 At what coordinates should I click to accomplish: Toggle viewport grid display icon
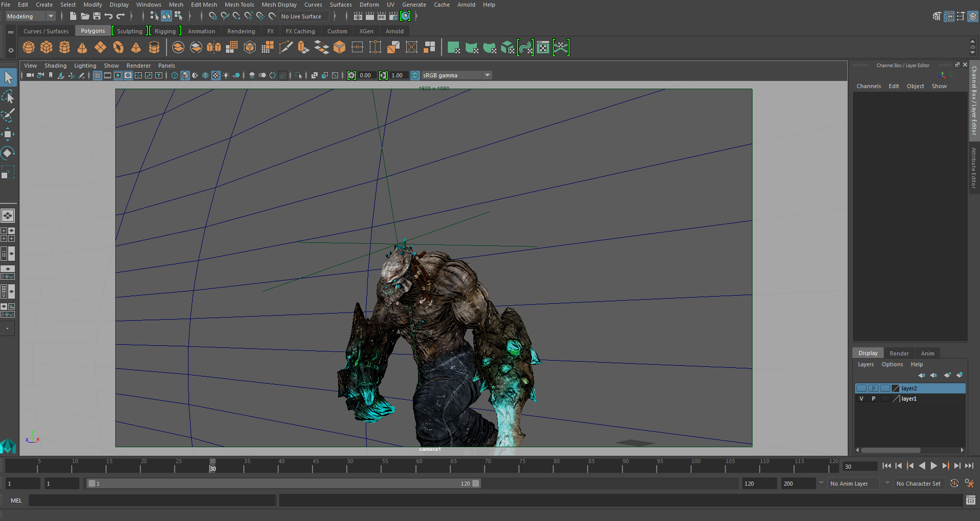click(x=97, y=75)
